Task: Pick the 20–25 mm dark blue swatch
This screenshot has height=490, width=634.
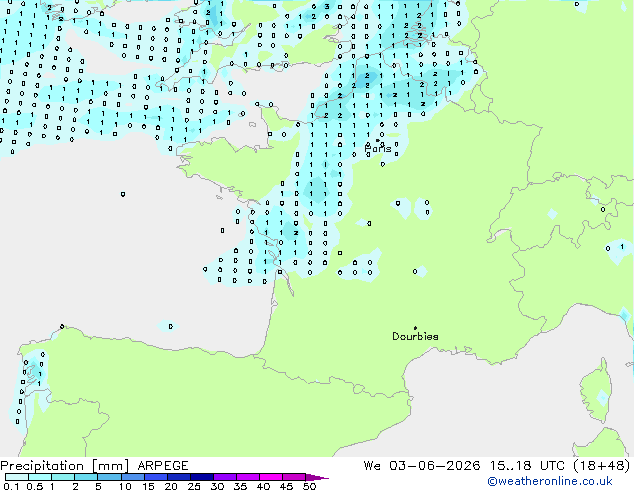Action: tap(178, 477)
